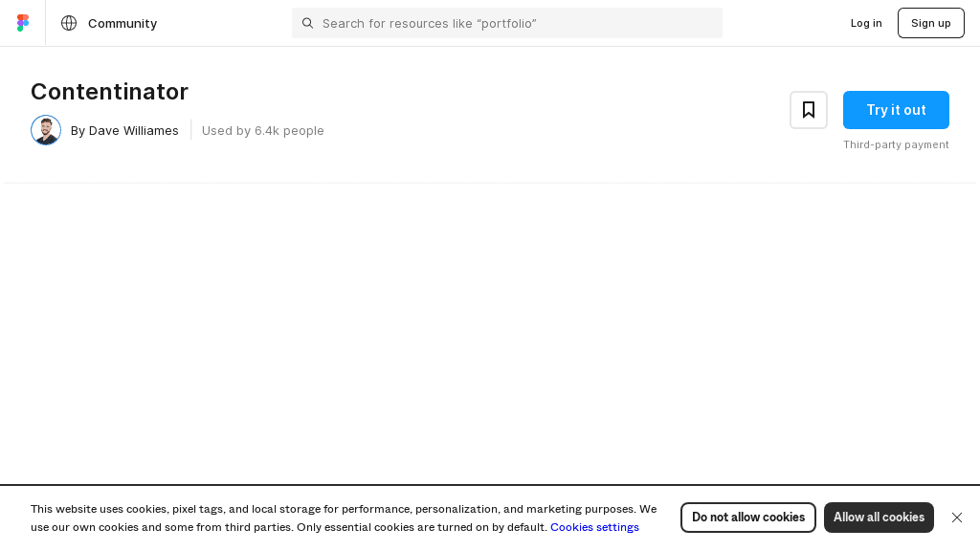The width and height of the screenshot is (980, 551).
Task: Focus the resource search field
Action: pyautogui.click(x=517, y=23)
